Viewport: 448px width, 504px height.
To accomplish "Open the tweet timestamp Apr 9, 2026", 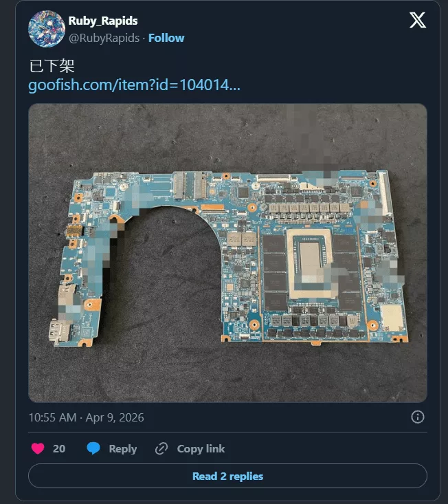I will (x=86, y=417).
